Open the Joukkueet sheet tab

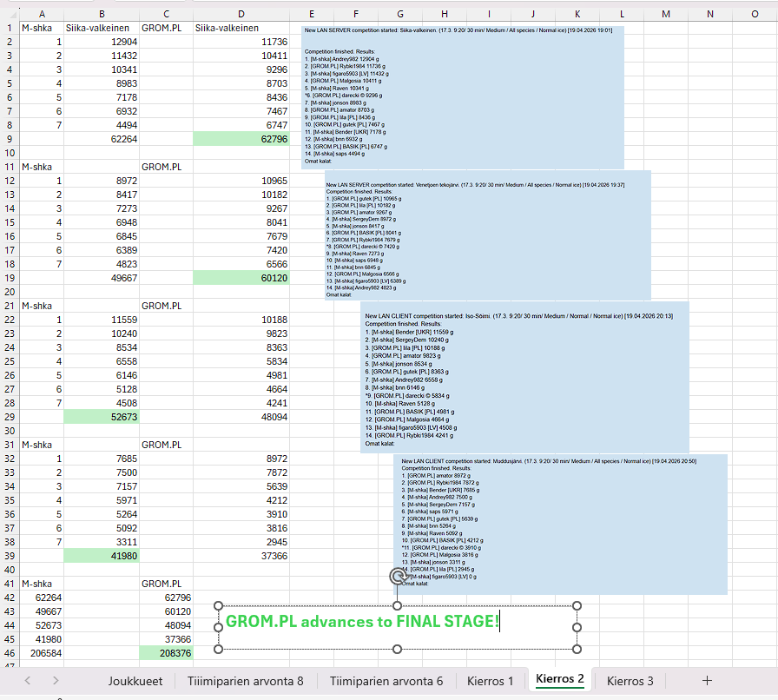click(135, 681)
